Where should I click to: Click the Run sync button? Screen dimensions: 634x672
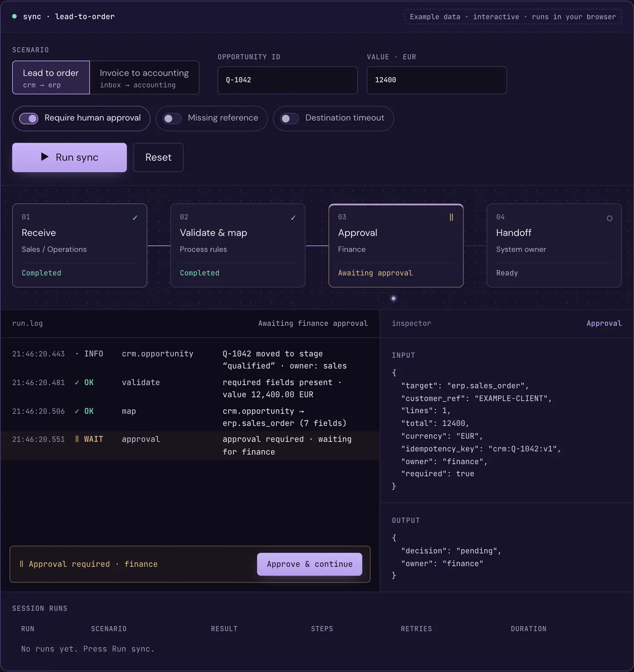click(70, 158)
